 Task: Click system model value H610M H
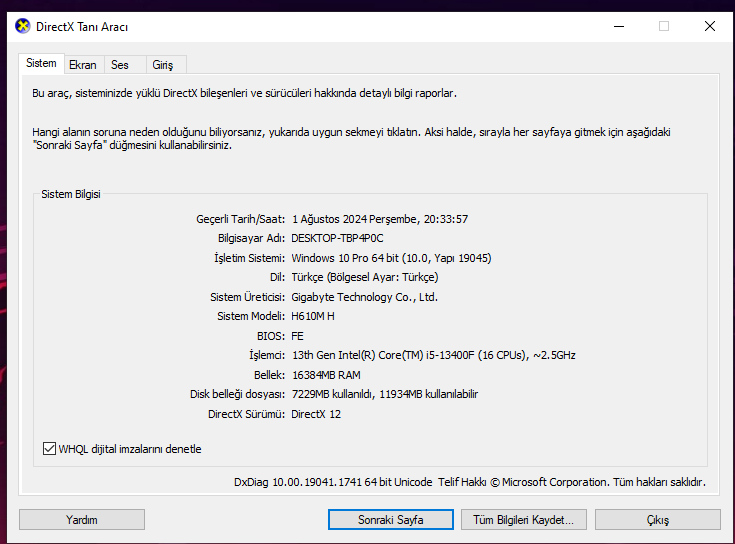pos(313,316)
